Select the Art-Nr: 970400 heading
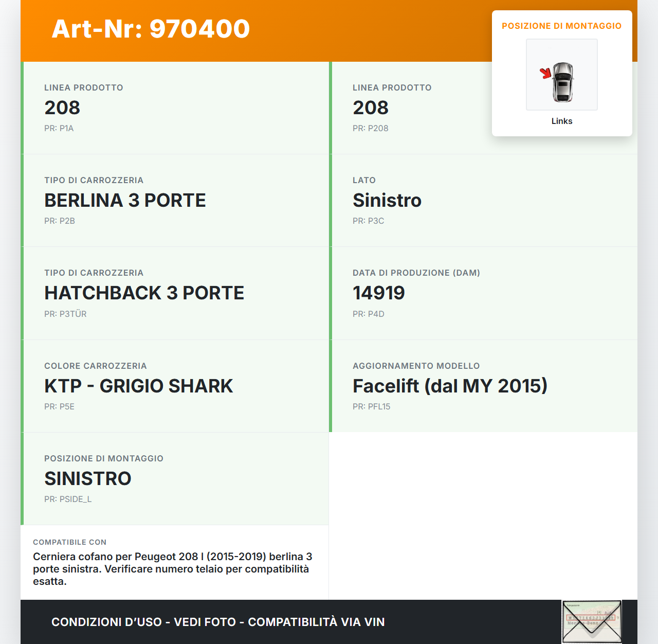 (151, 29)
